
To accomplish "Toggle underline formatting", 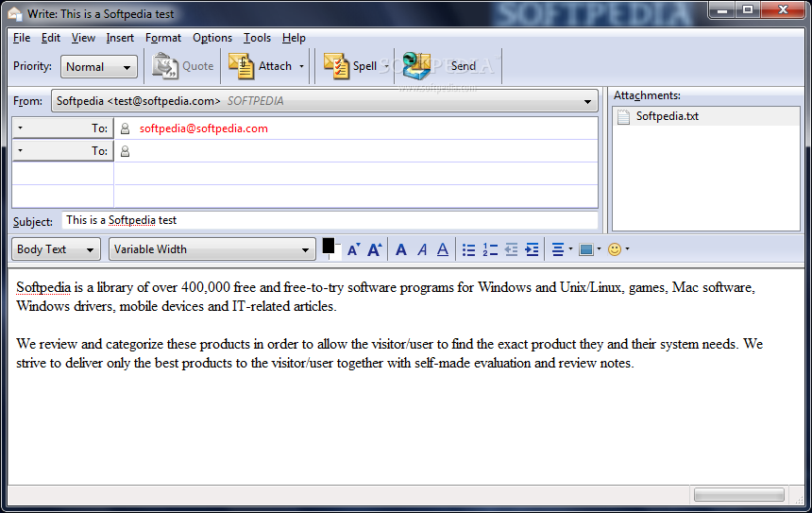I will click(x=443, y=249).
